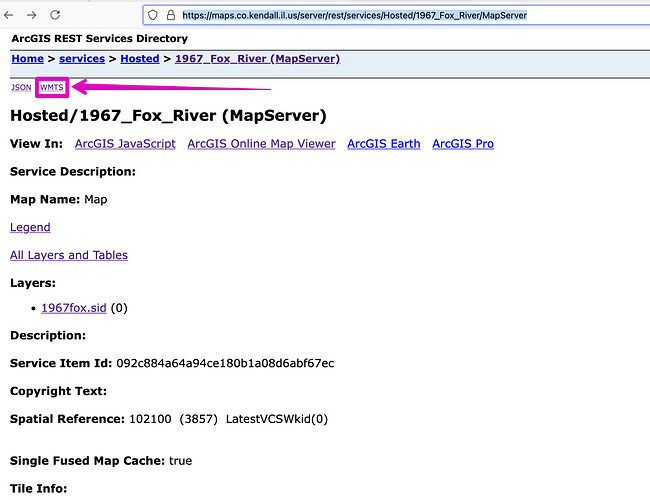Open the highlighted WMTS link
The width and height of the screenshot is (650, 500).
coord(51,88)
